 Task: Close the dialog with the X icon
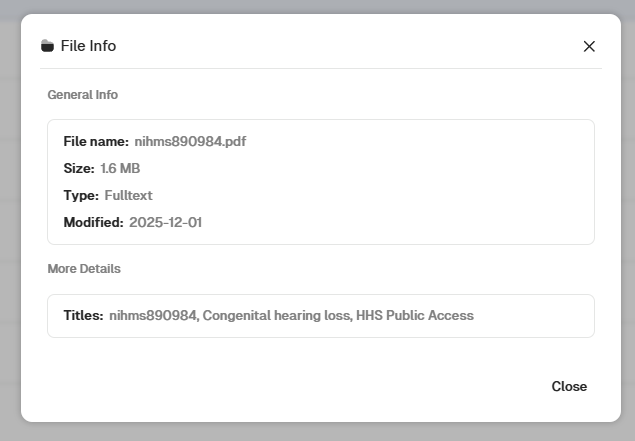[589, 46]
